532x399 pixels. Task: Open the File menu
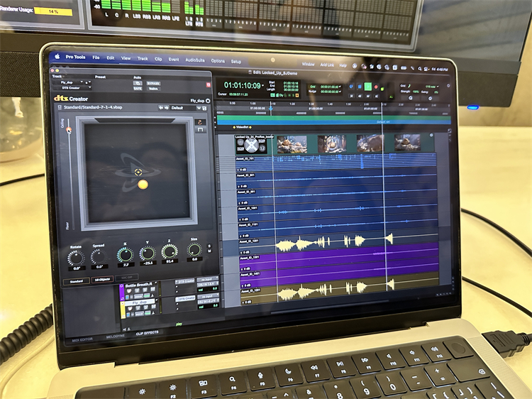coord(96,58)
